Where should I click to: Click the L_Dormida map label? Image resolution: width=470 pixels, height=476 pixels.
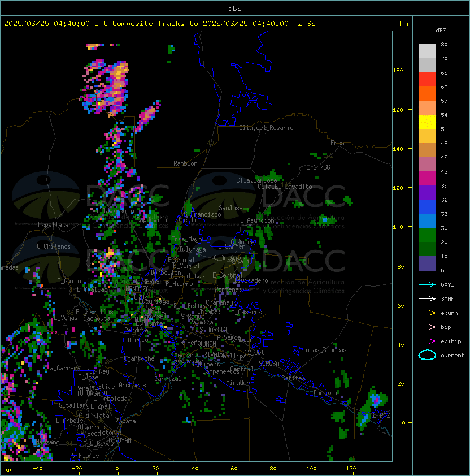tap(321, 393)
